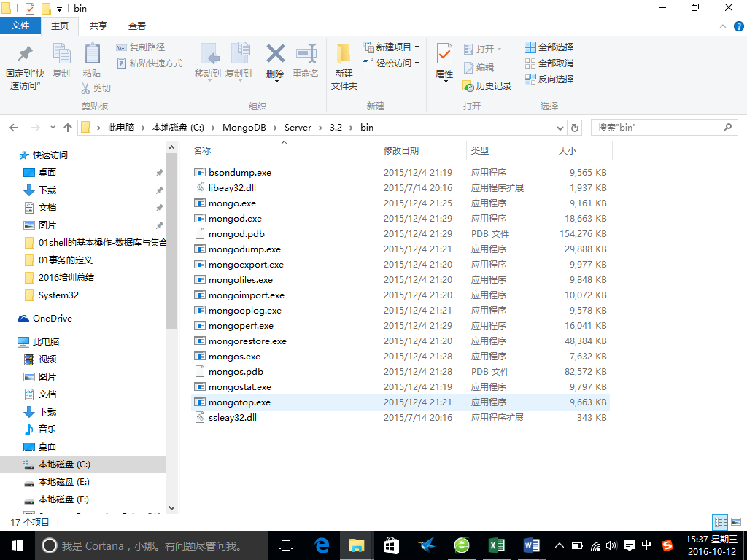Sort by the Size column header

(x=567, y=150)
